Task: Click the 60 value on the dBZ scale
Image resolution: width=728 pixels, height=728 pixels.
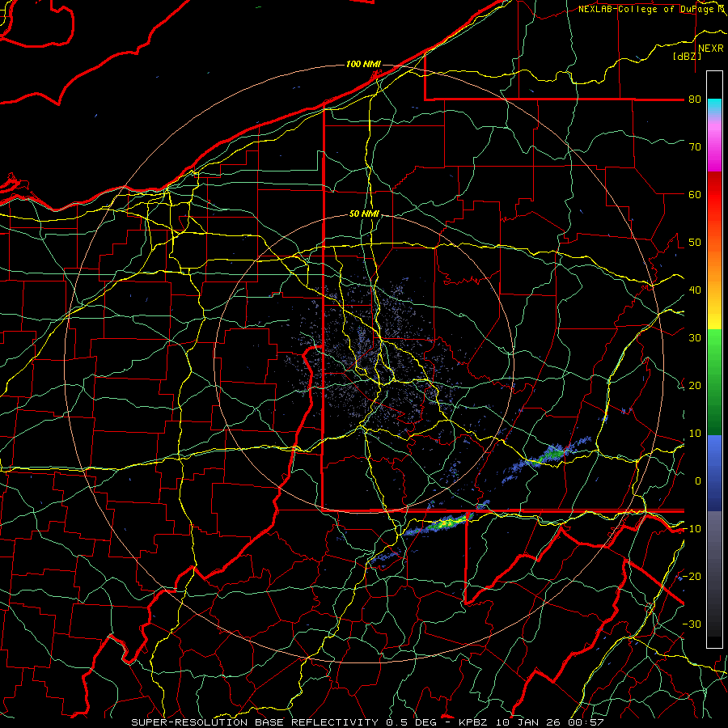Action: [x=695, y=194]
